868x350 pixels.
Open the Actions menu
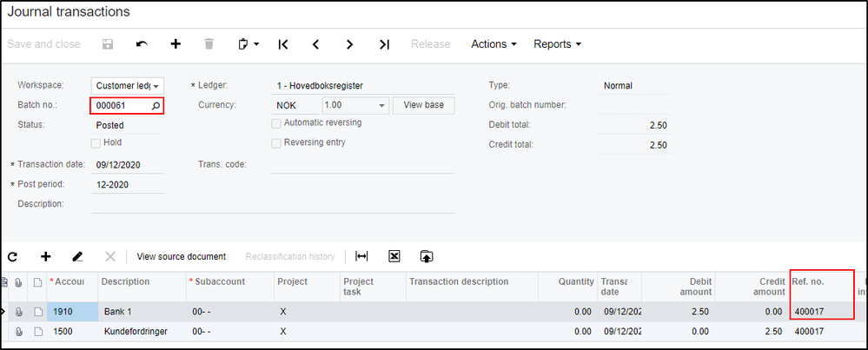pos(494,44)
